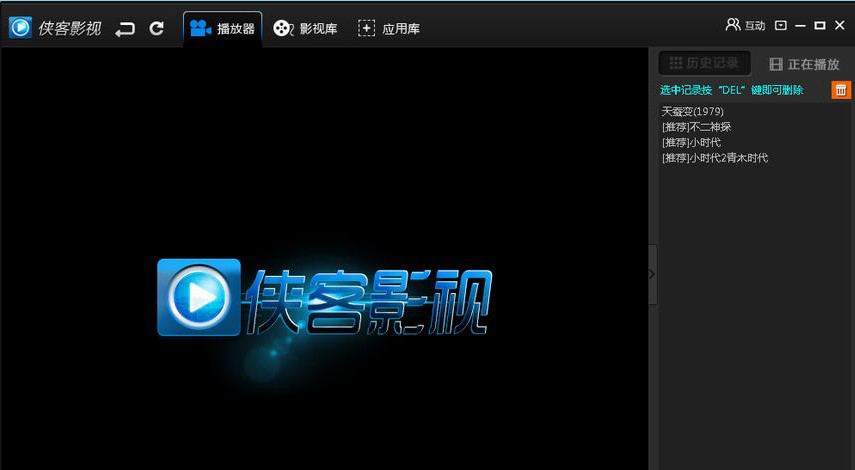Select the 历史记录 tab
This screenshot has height=470, width=855.
click(705, 63)
